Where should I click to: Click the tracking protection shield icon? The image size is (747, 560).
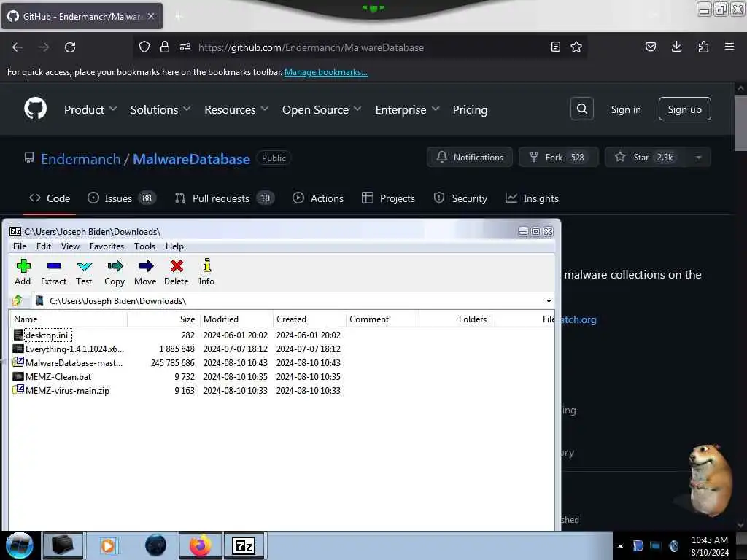(x=144, y=47)
